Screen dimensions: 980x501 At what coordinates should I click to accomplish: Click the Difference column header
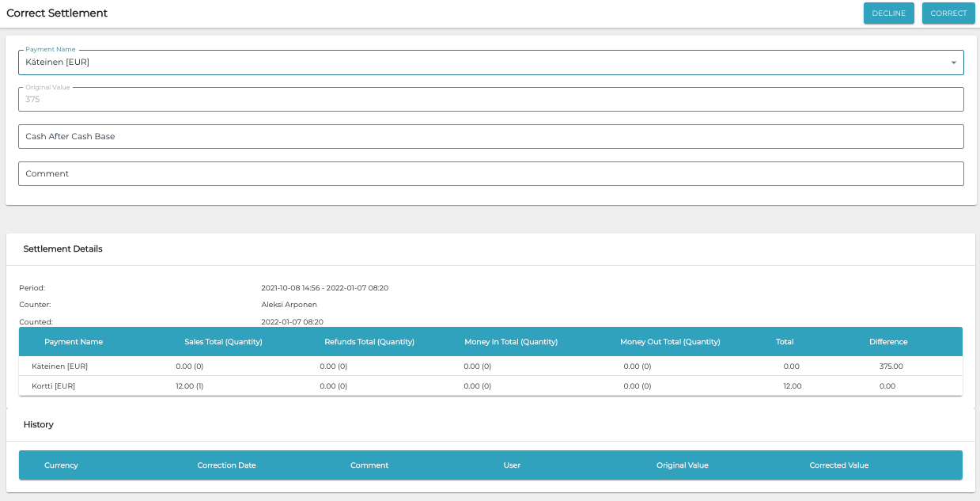(x=888, y=342)
